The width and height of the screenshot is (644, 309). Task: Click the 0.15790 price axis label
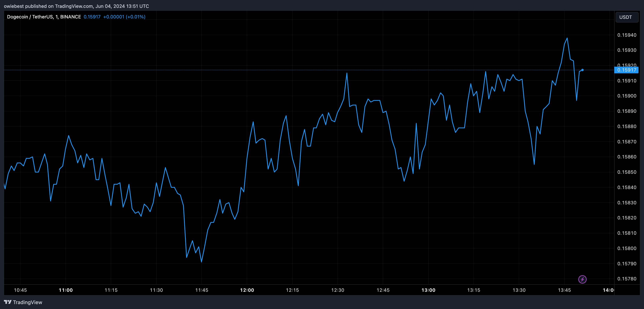[627, 264]
